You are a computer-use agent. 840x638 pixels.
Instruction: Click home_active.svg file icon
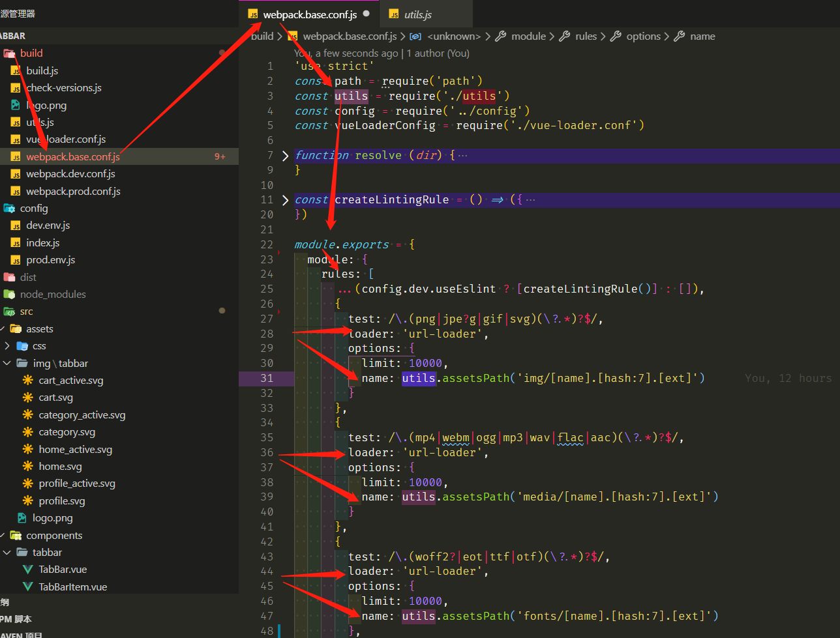[x=28, y=450]
